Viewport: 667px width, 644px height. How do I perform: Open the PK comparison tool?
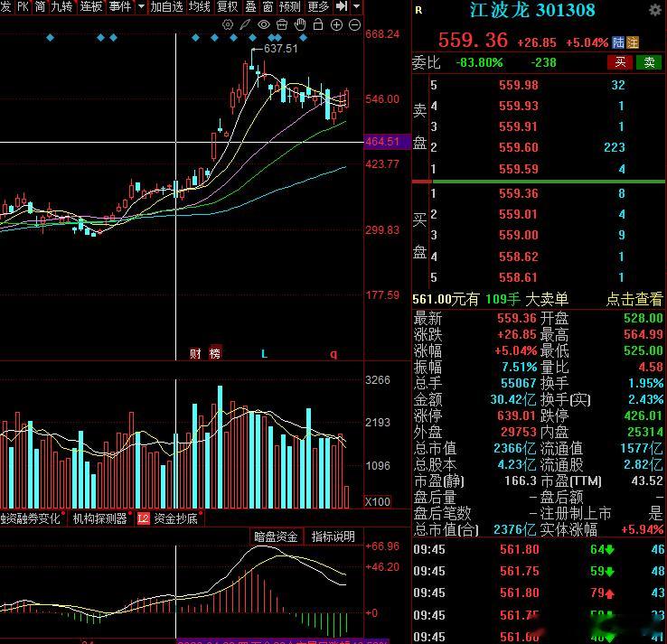tap(23, 6)
